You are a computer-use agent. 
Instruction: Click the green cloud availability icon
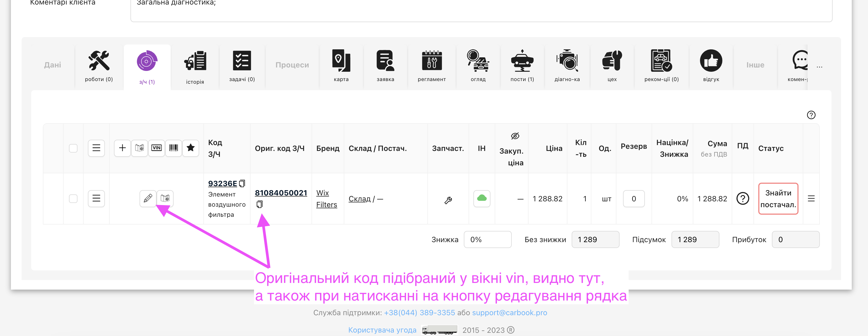coord(481,198)
